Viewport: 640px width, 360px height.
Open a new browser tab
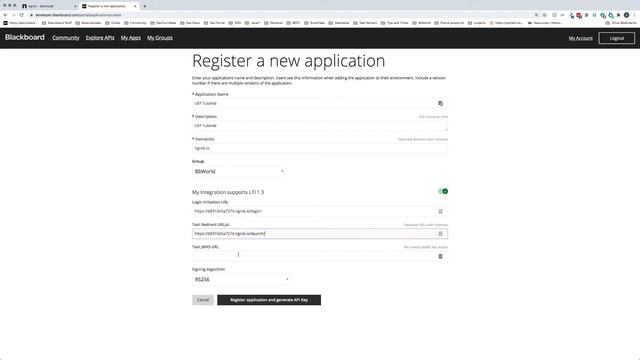(144, 6)
